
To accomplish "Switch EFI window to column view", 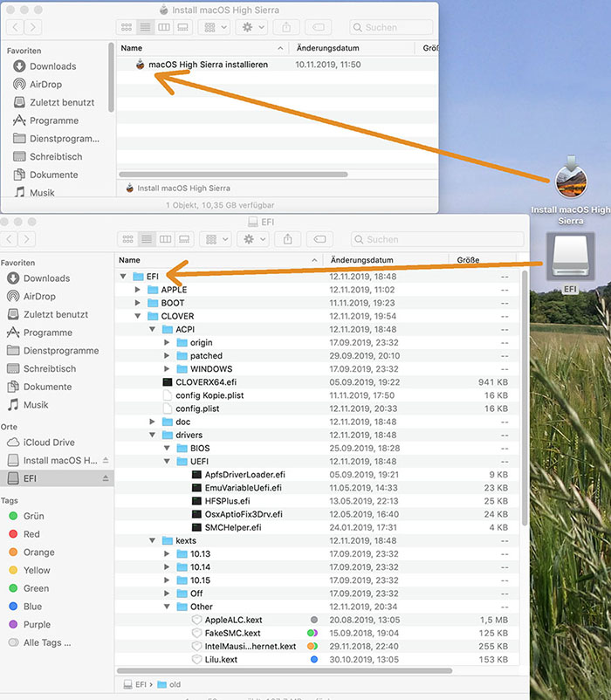I will tap(165, 239).
